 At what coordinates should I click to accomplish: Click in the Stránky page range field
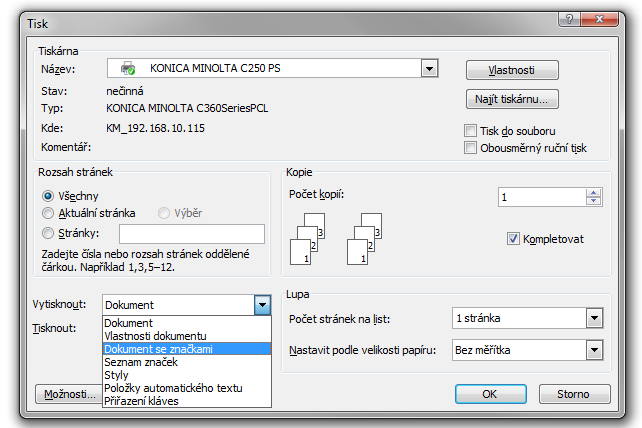tap(191, 234)
